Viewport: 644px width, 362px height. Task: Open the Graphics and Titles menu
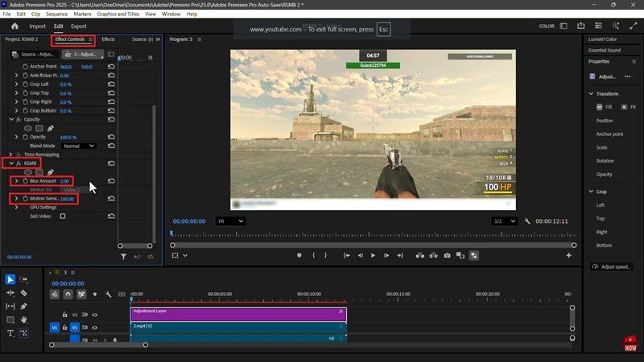pos(118,14)
